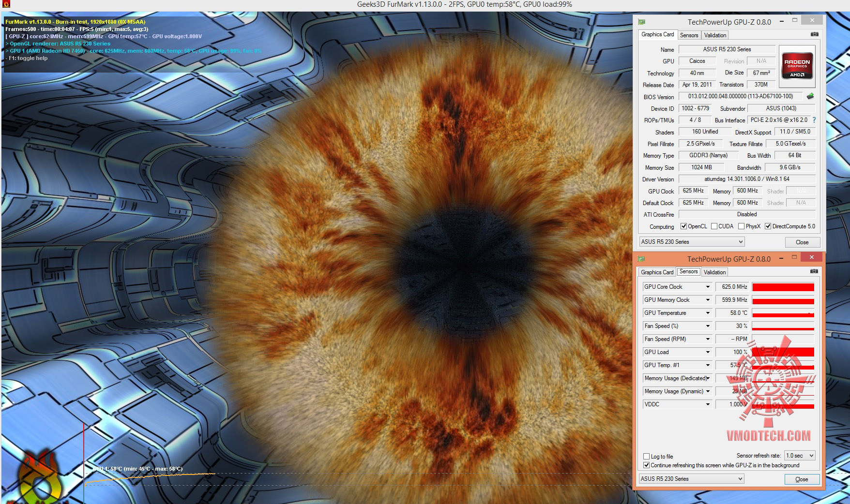Select Graphics Card tab in upper GPU-Z window
The height and width of the screenshot is (504, 850).
[x=657, y=35]
